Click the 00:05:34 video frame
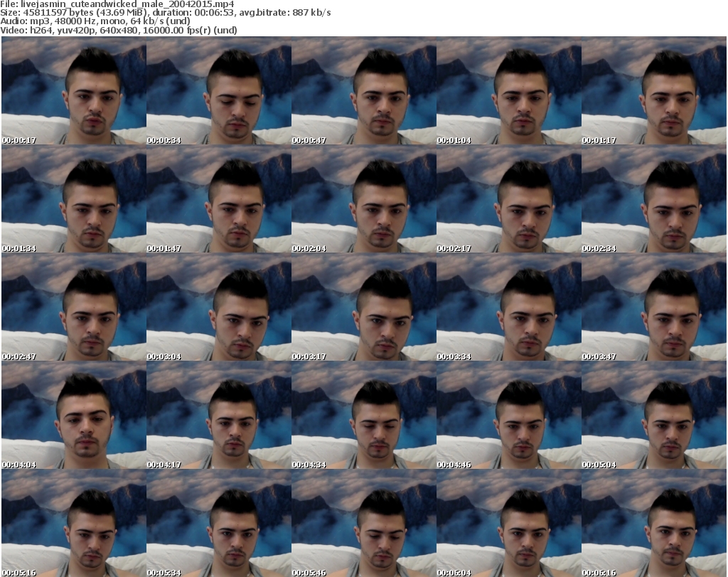 [x=219, y=523]
